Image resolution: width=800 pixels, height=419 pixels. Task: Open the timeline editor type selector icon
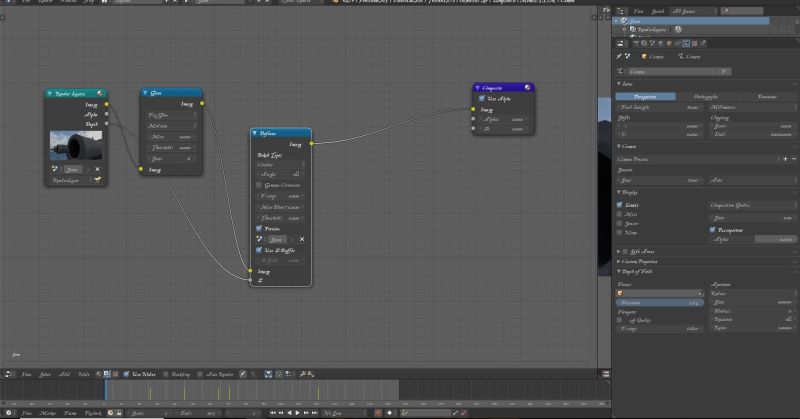pos(8,413)
